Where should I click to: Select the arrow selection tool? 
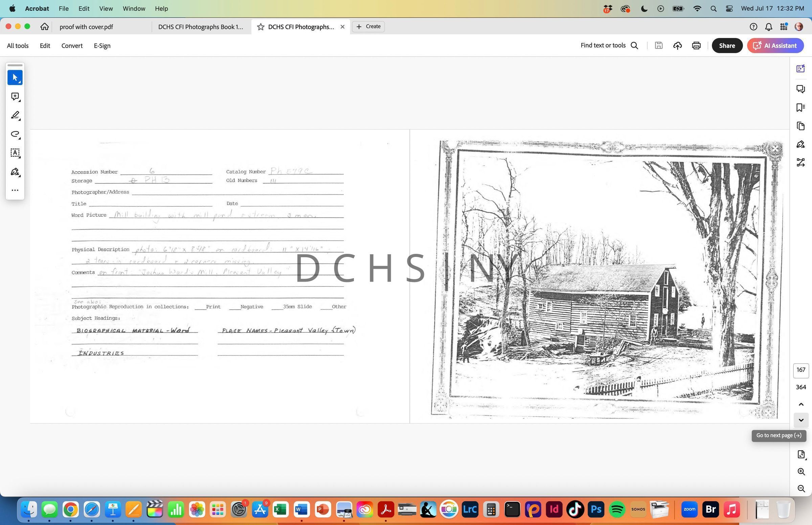pos(15,78)
